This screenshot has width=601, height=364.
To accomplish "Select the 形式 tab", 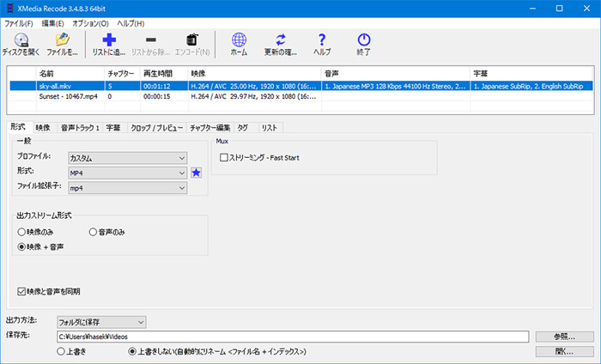I will tap(18, 127).
